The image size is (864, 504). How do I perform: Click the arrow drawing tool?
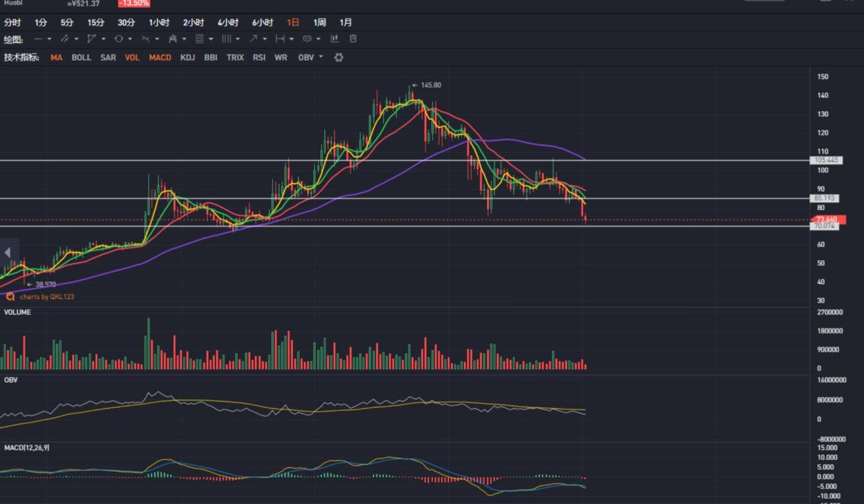(x=253, y=39)
